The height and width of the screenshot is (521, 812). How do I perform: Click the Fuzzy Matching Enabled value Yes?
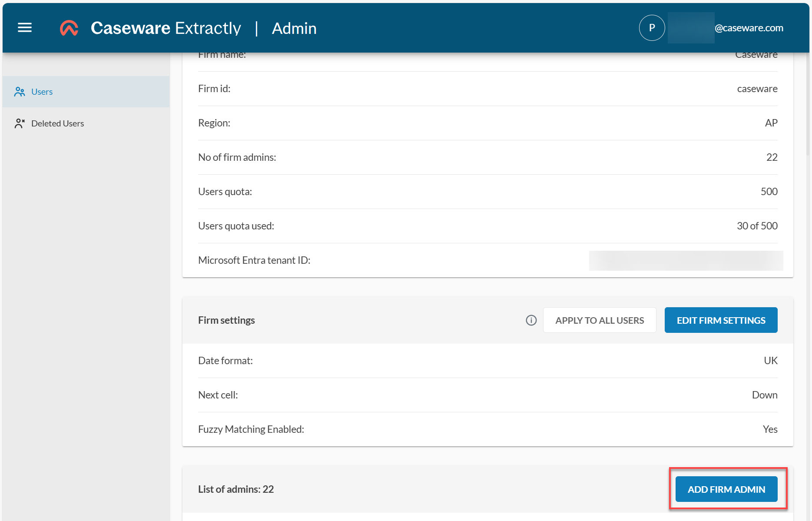[770, 429]
